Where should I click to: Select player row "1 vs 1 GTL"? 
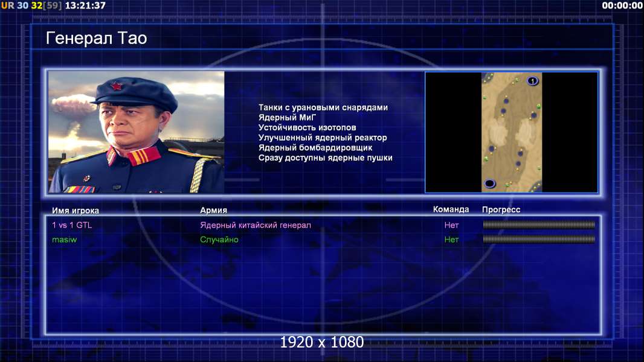click(323, 225)
